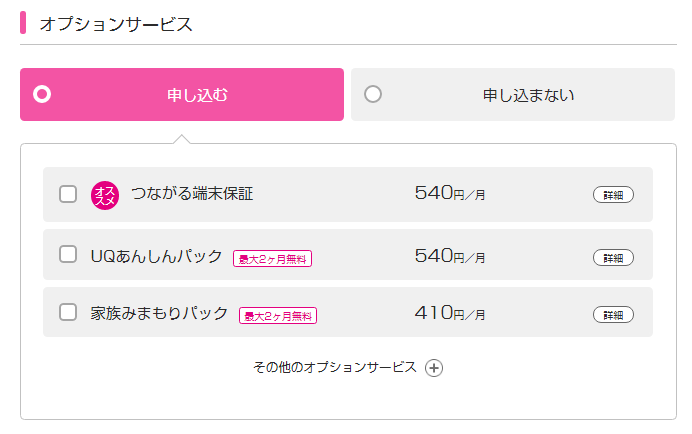Open 詳細 for 家族みまもりパック
The image size is (692, 434).
[613, 315]
